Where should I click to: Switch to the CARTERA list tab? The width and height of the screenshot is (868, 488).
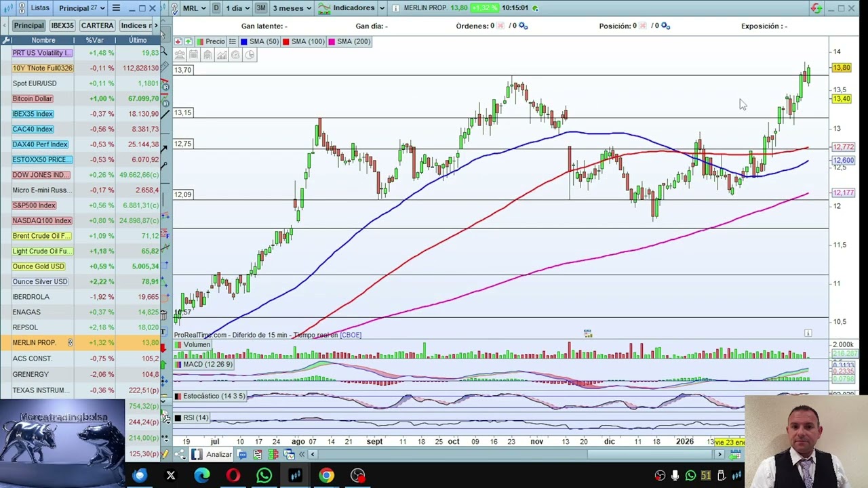pyautogui.click(x=97, y=25)
